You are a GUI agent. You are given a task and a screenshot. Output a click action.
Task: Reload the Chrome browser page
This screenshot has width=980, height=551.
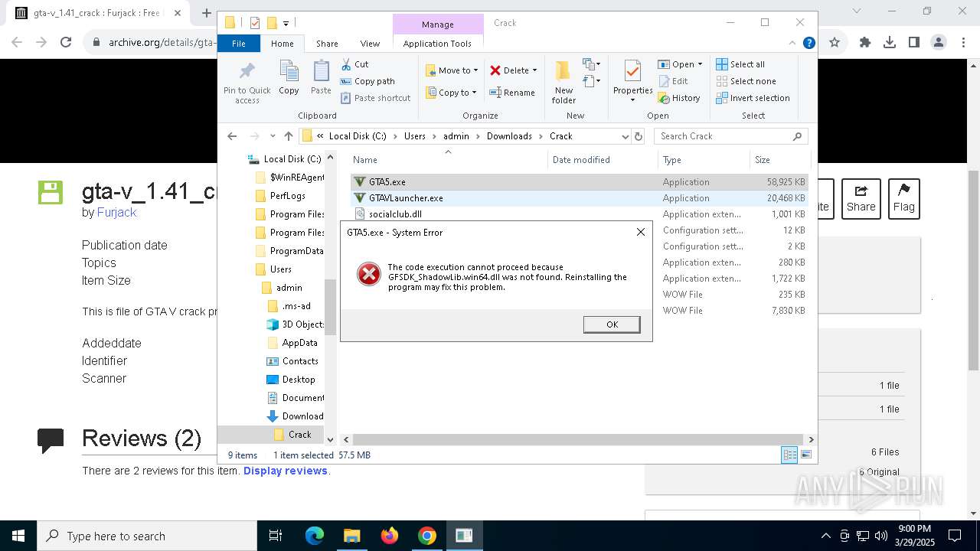coord(66,43)
